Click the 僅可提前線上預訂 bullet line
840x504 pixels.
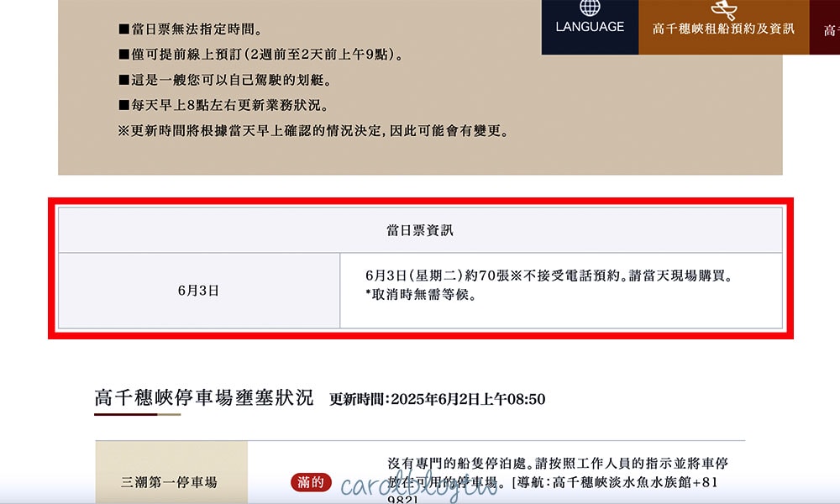261,54
